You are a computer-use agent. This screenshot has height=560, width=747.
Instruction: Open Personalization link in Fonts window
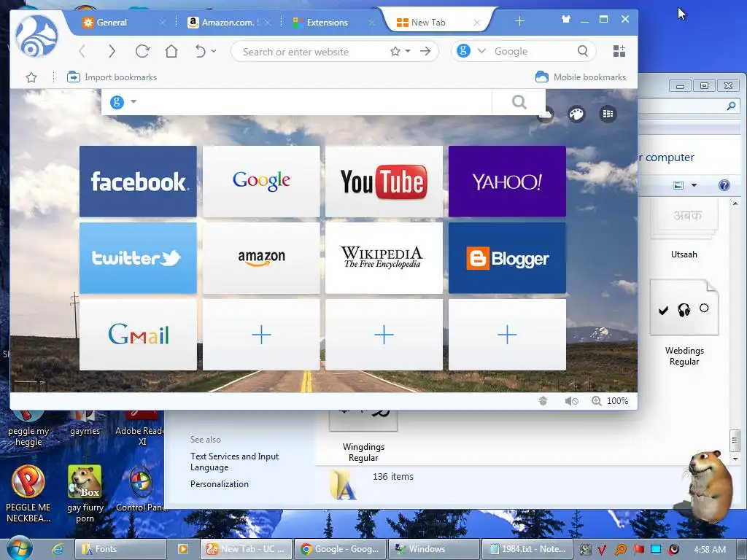219,484
